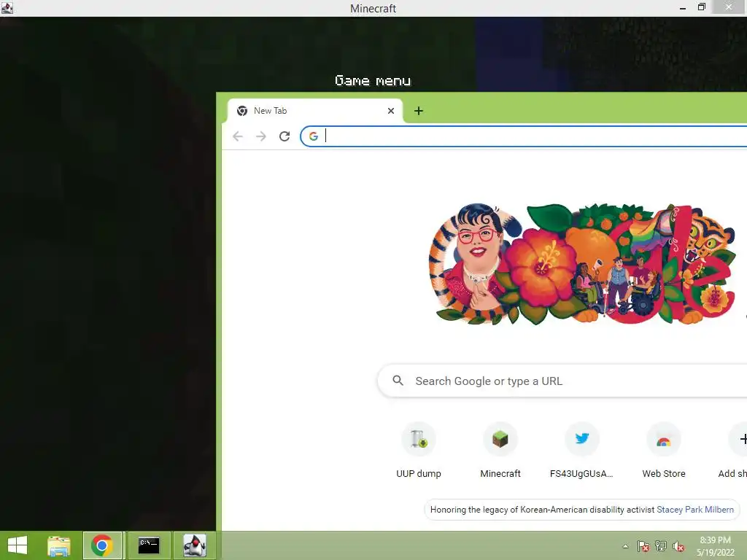Click the Game menu heading in Minecraft
Screen dimensions: 747x560
click(x=373, y=80)
